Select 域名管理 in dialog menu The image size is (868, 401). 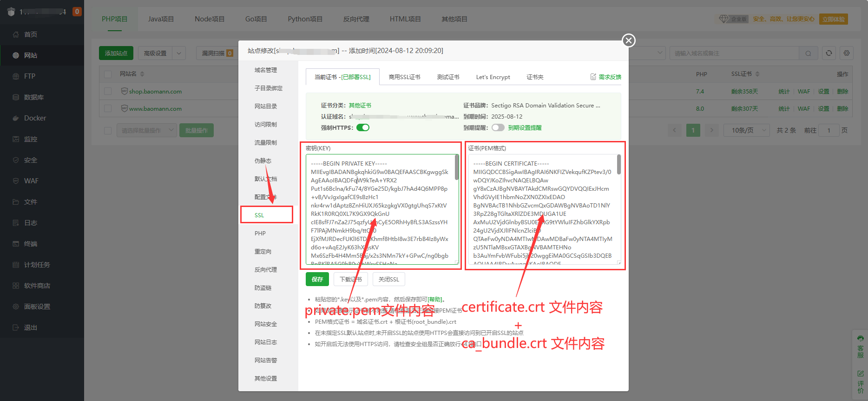[x=266, y=70]
